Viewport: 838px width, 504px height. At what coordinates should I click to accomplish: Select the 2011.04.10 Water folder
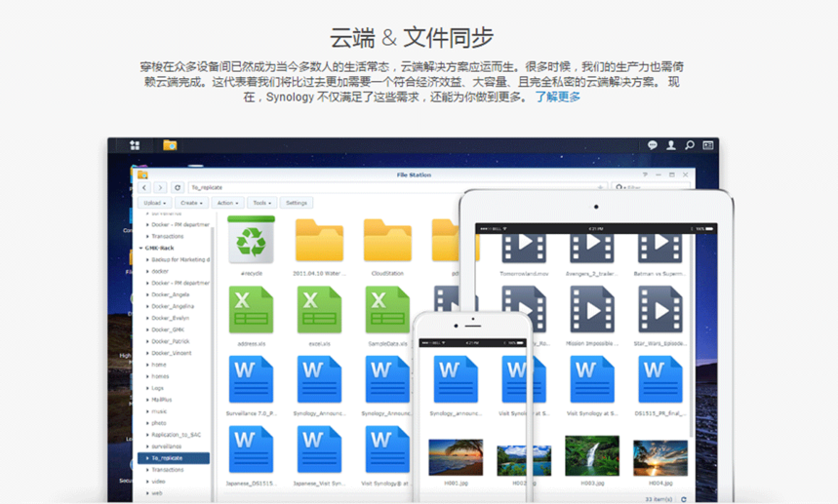tap(320, 240)
